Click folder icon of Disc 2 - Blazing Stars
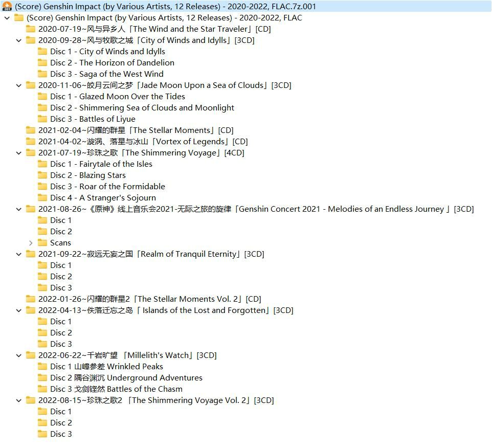 42,175
